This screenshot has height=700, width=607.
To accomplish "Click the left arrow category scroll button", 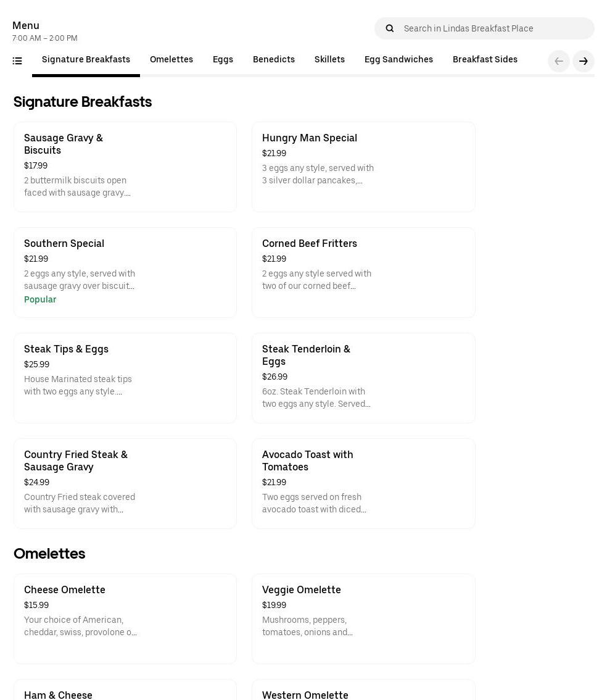I will [558, 61].
